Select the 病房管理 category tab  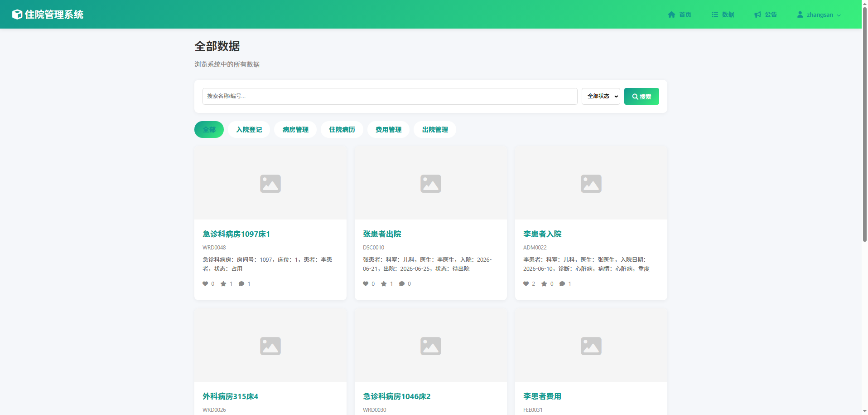pyautogui.click(x=295, y=130)
